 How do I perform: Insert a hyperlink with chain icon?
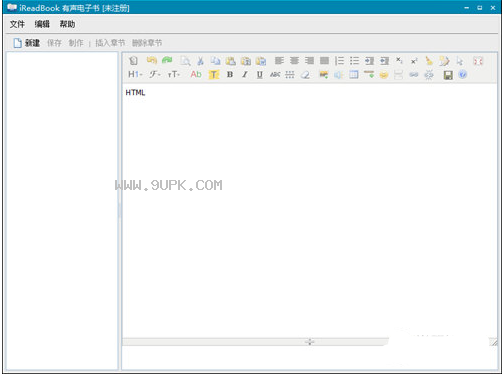[414, 74]
